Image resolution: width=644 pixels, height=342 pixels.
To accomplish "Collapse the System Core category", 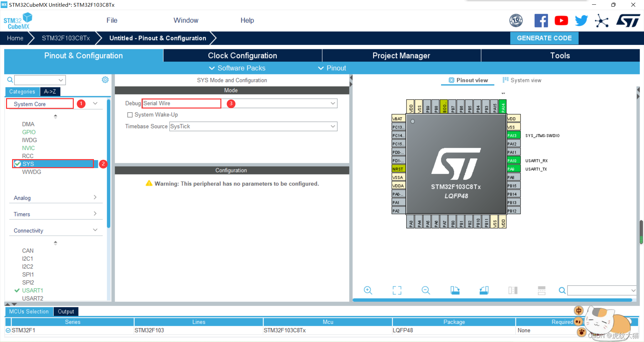I will (95, 104).
